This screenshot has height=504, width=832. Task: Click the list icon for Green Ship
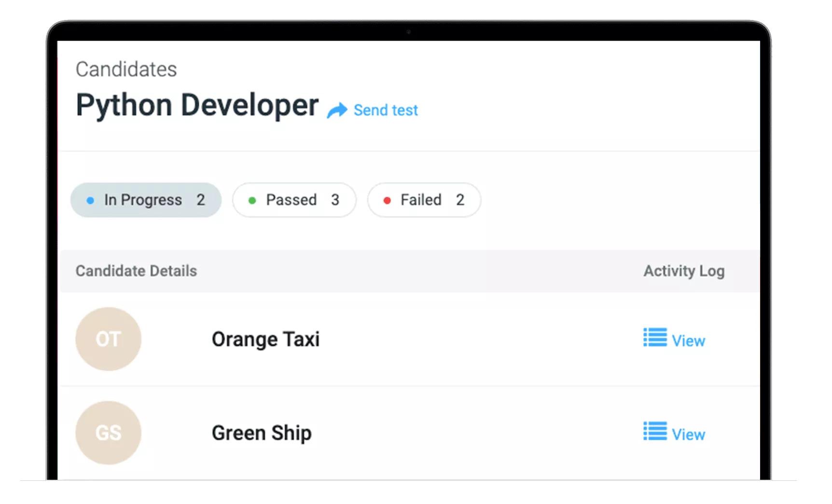655,431
